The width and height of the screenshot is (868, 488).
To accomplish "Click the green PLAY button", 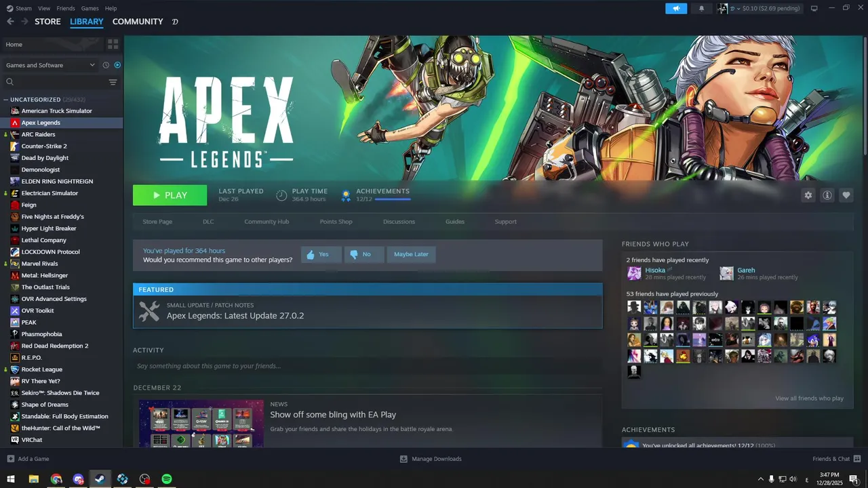I will point(170,195).
